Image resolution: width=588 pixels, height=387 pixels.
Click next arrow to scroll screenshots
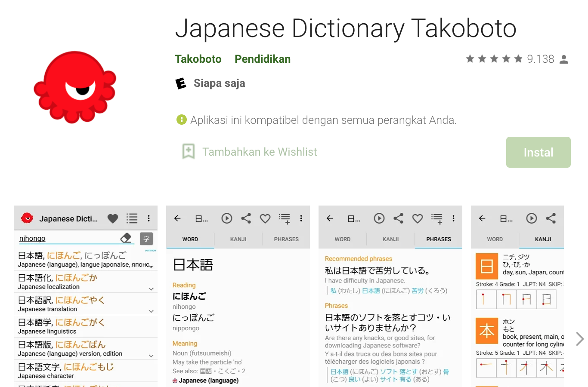point(579,339)
